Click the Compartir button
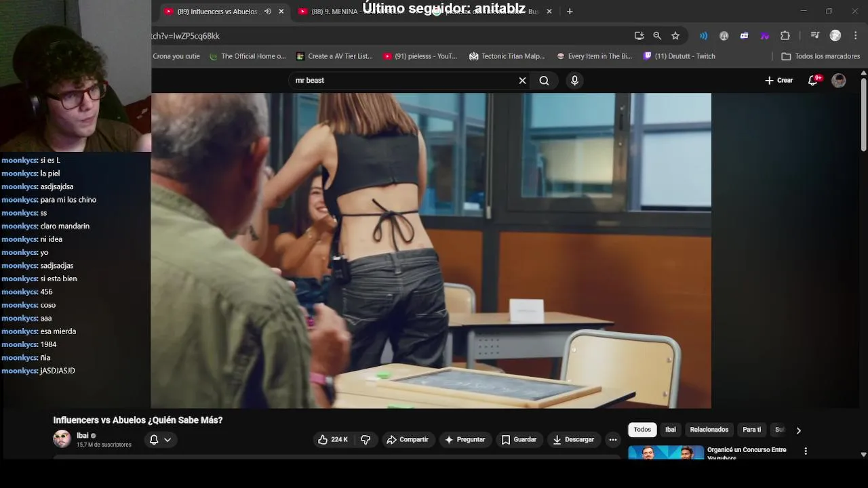This screenshot has width=868, height=488. pos(408,440)
